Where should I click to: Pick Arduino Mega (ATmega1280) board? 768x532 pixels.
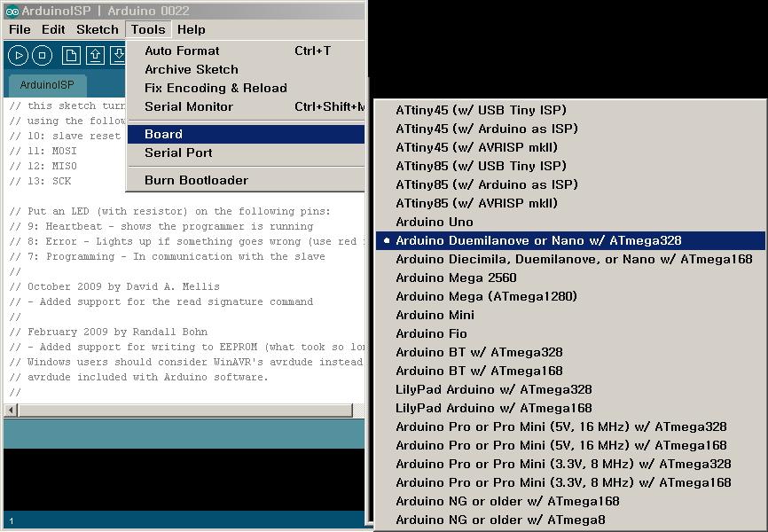(570, 296)
